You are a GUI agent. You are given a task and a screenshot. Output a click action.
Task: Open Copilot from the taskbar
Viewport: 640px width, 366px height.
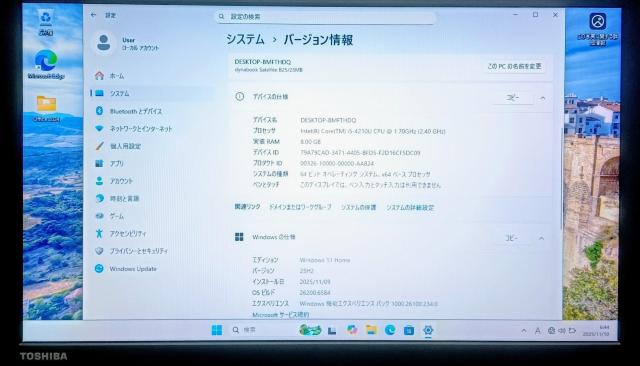pos(351,330)
